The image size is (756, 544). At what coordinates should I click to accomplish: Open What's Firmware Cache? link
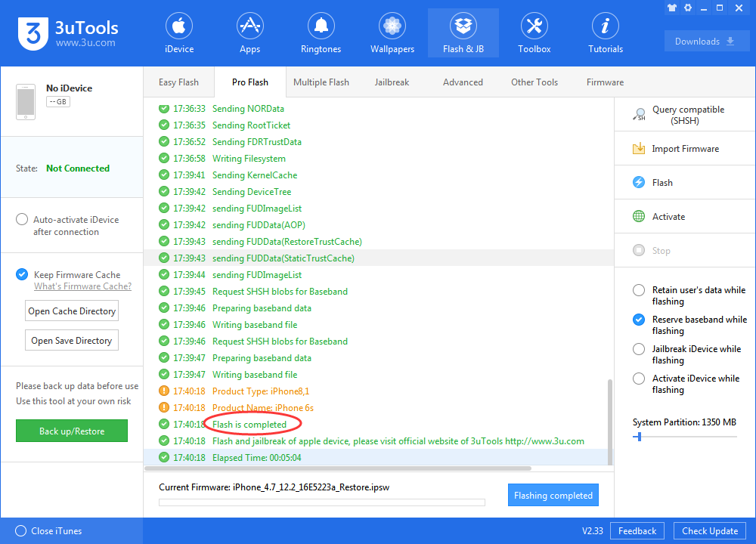click(82, 286)
